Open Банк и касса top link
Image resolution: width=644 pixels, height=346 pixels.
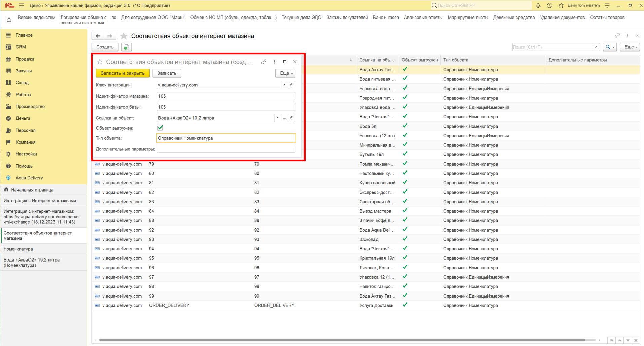386,18
